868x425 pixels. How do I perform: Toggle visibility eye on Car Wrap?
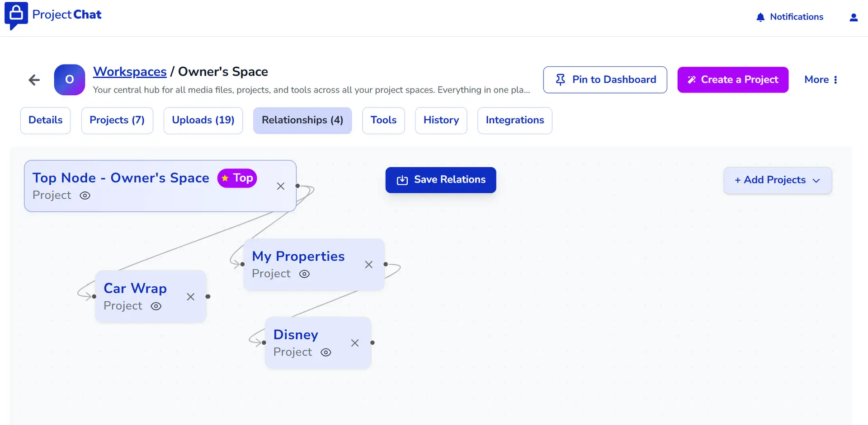tap(156, 306)
